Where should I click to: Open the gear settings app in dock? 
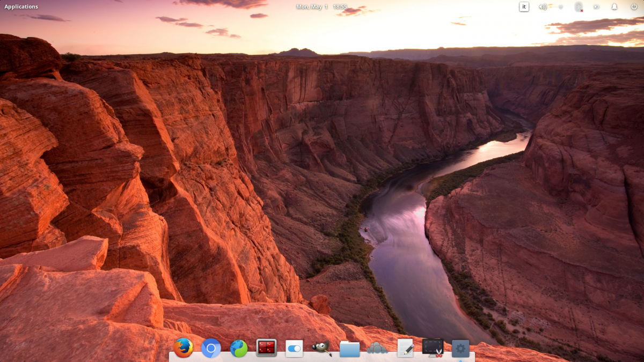[x=460, y=348]
